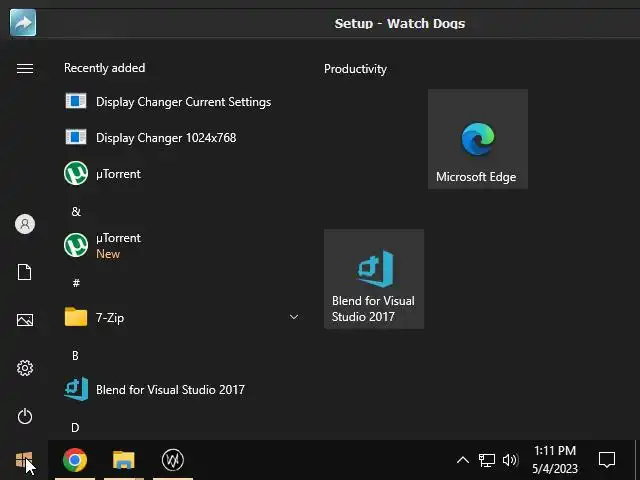Open the notification Action Center icon
640x480 pixels.
coord(607,460)
